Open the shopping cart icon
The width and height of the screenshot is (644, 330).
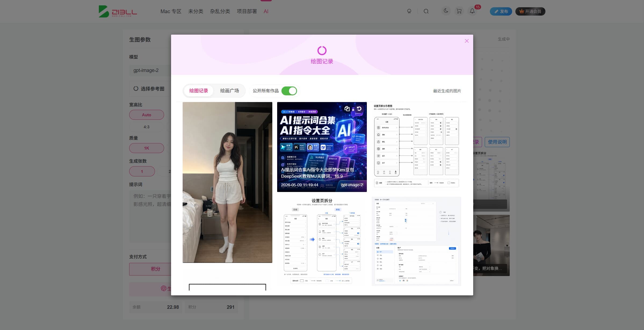[x=459, y=11]
